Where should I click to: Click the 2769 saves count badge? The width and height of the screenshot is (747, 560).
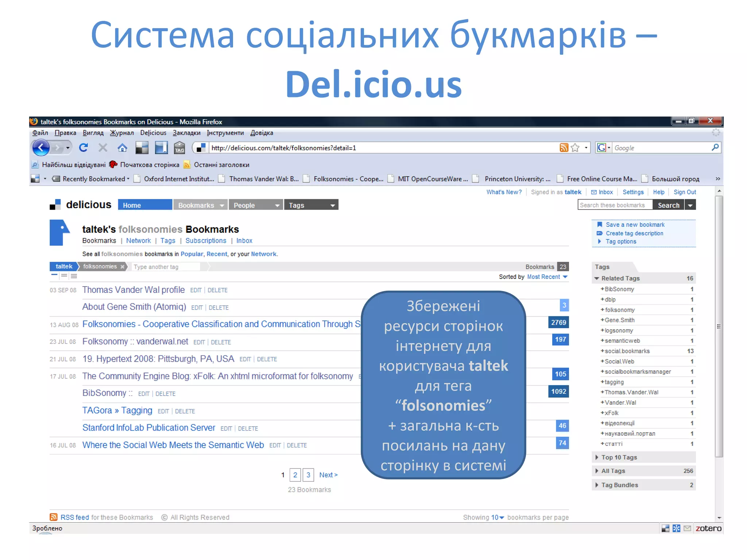coord(558,322)
